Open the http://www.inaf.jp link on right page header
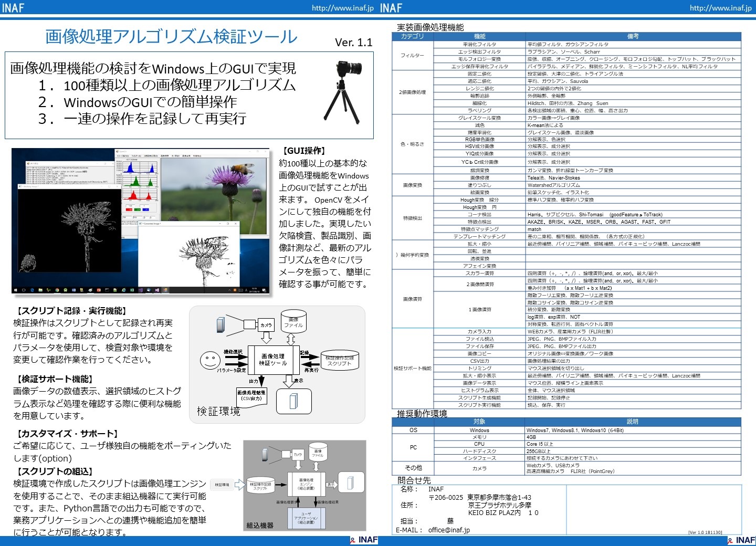Screen dimensions: 756x546 click(x=721, y=8)
